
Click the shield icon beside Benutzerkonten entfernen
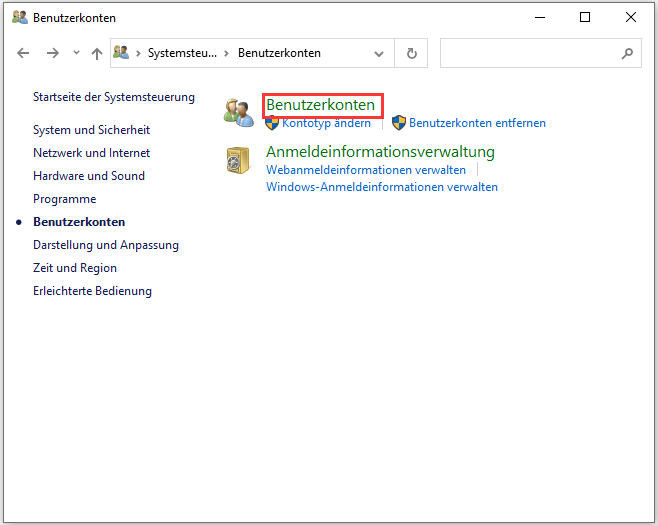399,123
